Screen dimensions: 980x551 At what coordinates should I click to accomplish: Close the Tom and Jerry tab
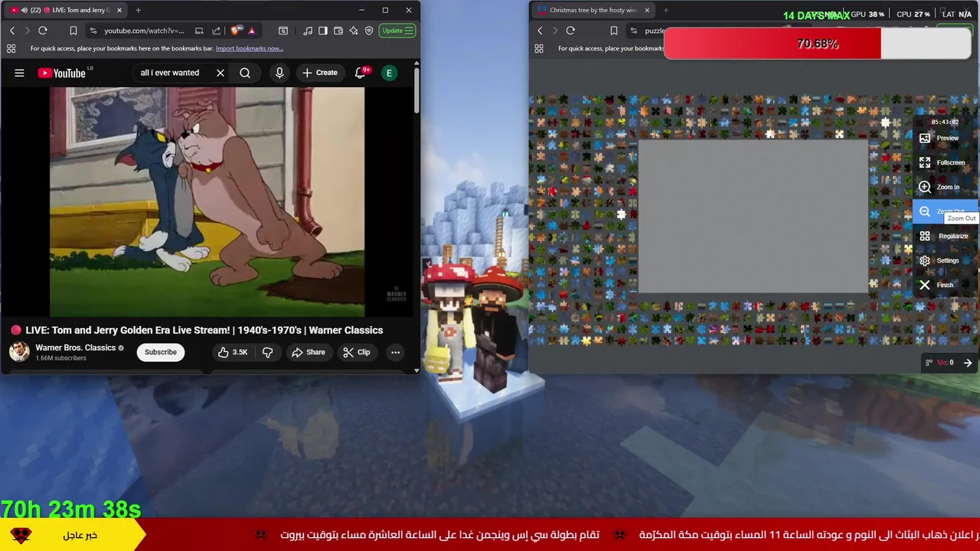[119, 10]
